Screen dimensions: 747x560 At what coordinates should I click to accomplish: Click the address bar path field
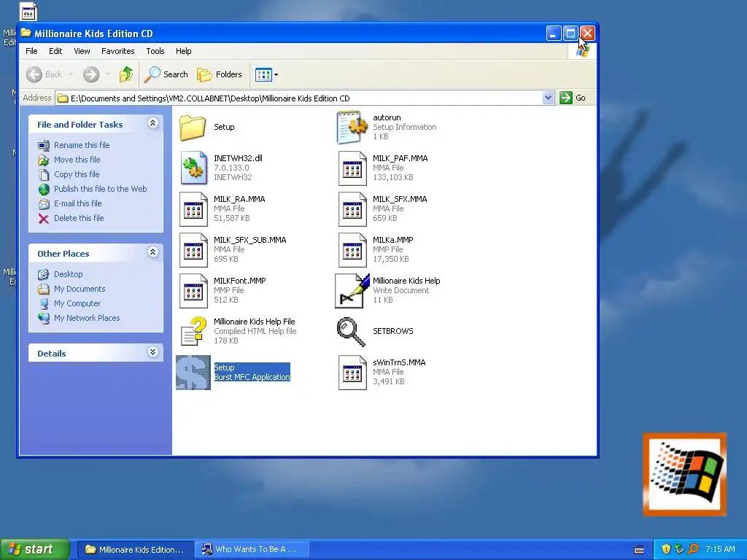(x=298, y=98)
